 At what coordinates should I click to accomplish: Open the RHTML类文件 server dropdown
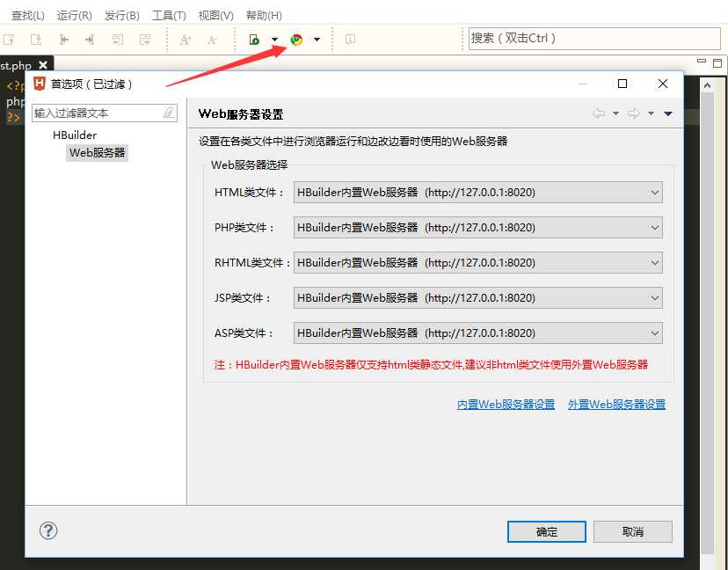pos(477,263)
